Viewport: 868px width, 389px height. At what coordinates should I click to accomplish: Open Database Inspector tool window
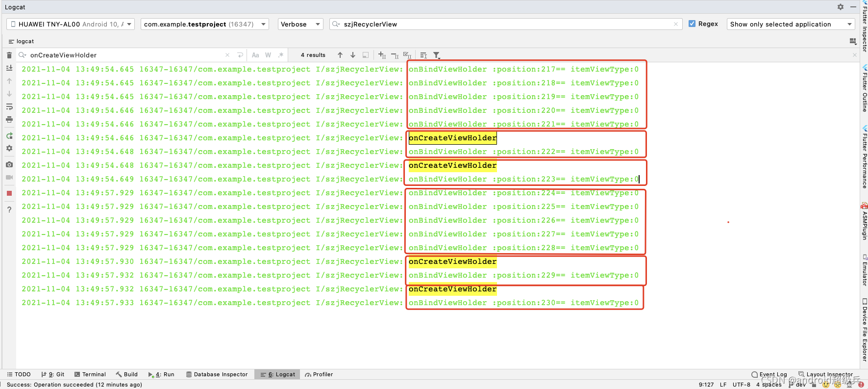tap(217, 374)
